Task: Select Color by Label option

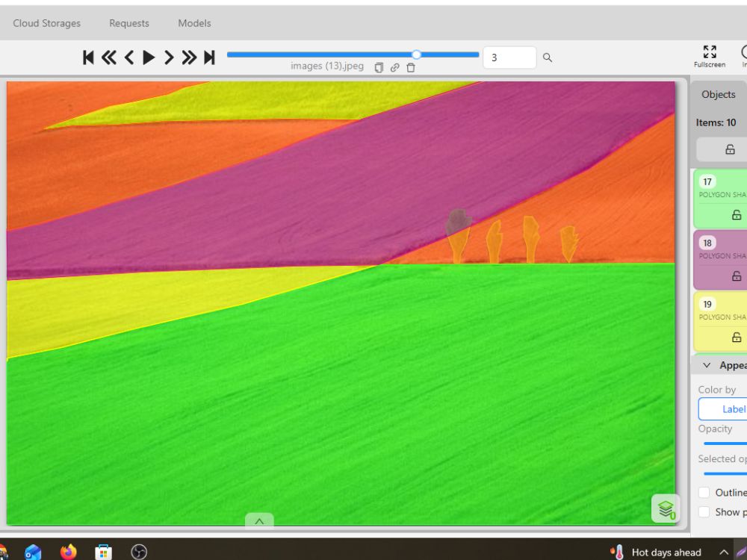Action: coord(723,409)
